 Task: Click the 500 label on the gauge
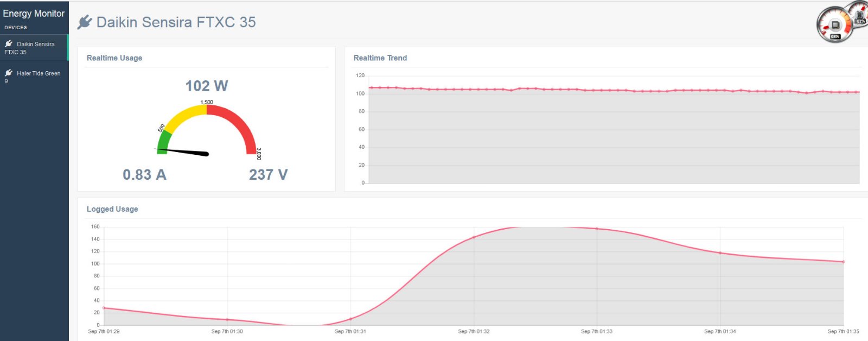(x=161, y=128)
